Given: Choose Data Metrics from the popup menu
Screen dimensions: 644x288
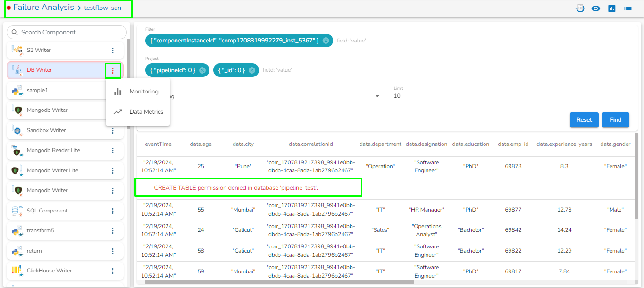Looking at the screenshot, I should [146, 112].
